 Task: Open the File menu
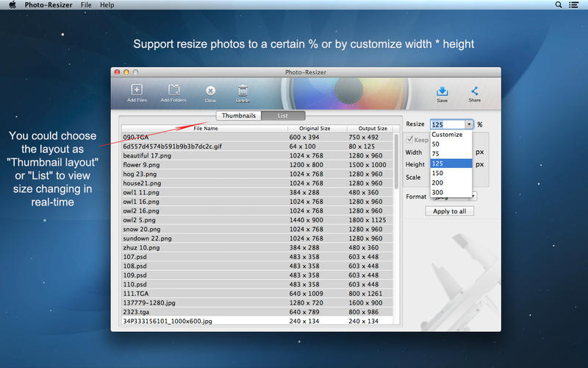point(86,5)
